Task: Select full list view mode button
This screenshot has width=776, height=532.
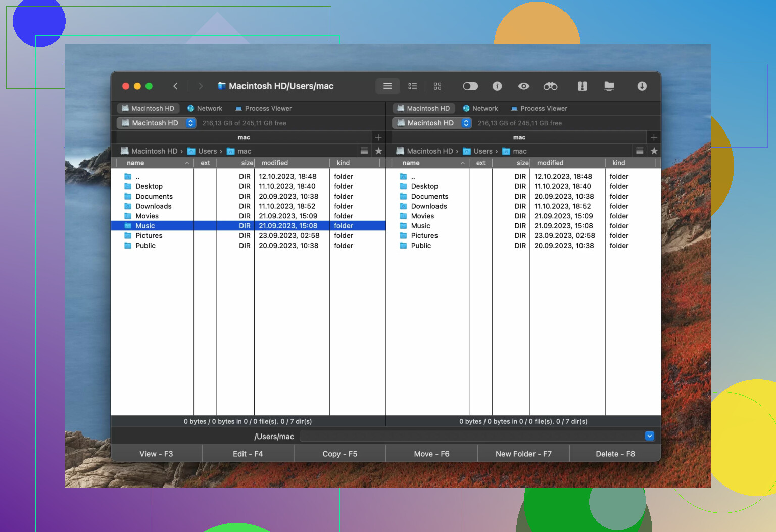Action: coord(387,86)
